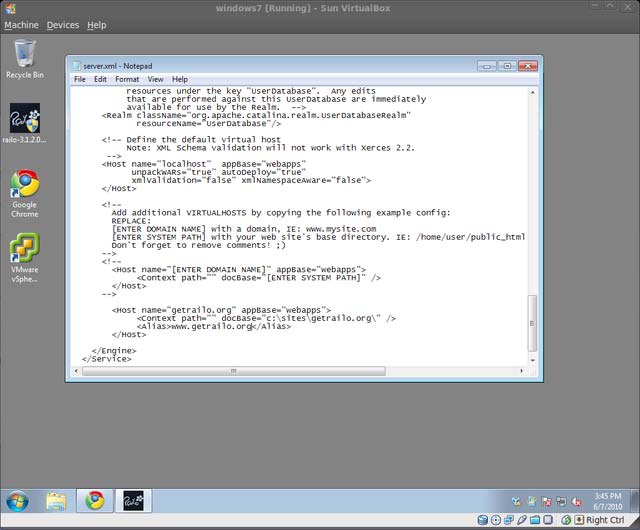
Task: Click the VirtualBox hard disk status icon
Action: pos(483,520)
